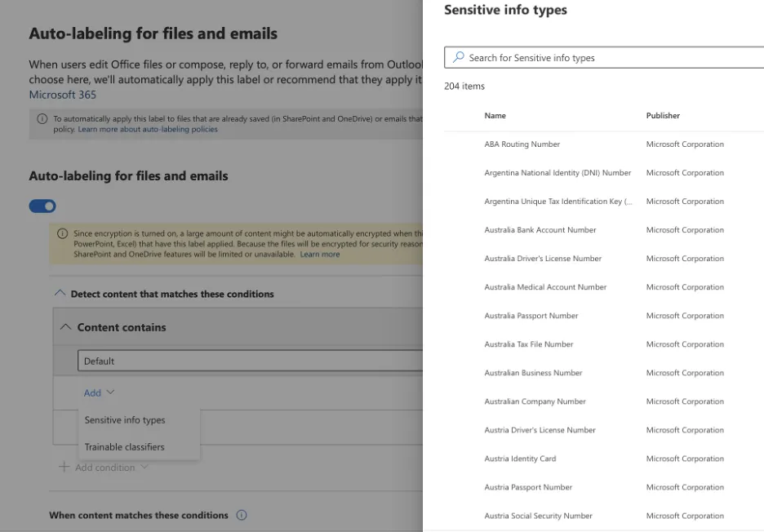Click the info icon beside 'When content matches these conditions'
This screenshot has height=532, width=764.
pyautogui.click(x=242, y=515)
